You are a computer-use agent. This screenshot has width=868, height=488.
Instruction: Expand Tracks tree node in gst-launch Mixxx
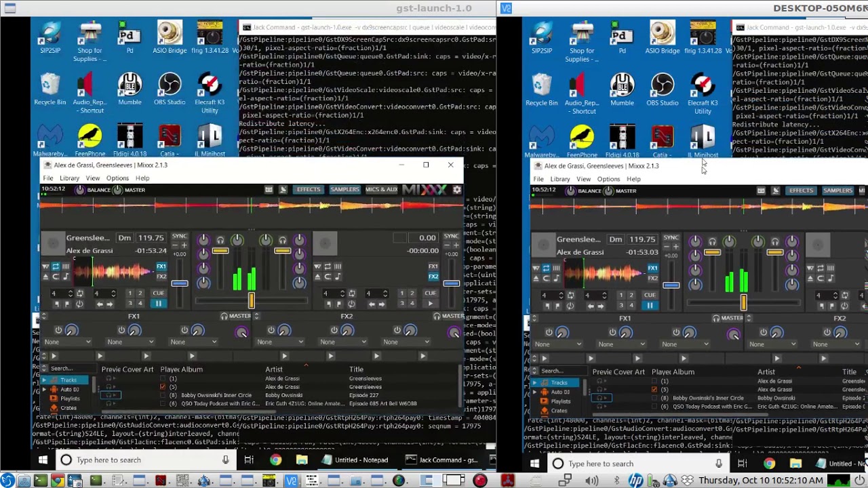click(45, 380)
